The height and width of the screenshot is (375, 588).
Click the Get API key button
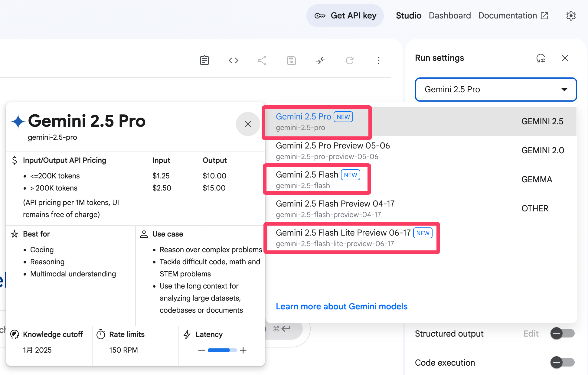pyautogui.click(x=345, y=16)
